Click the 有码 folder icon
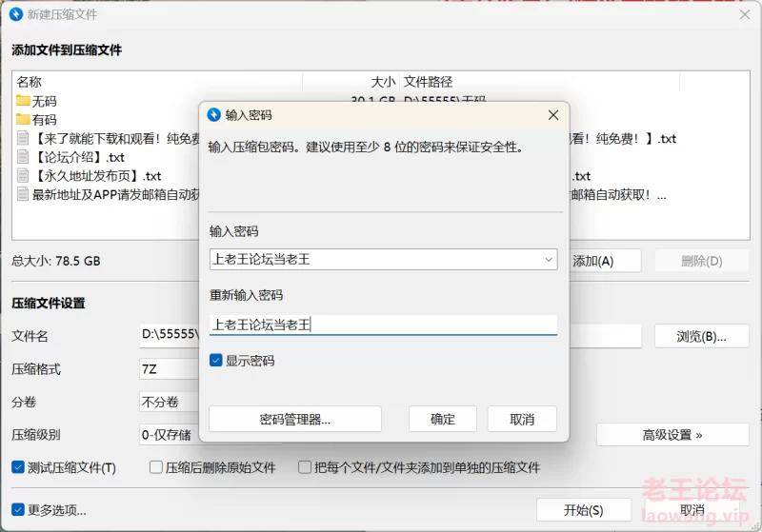The image size is (762, 532). [x=23, y=119]
